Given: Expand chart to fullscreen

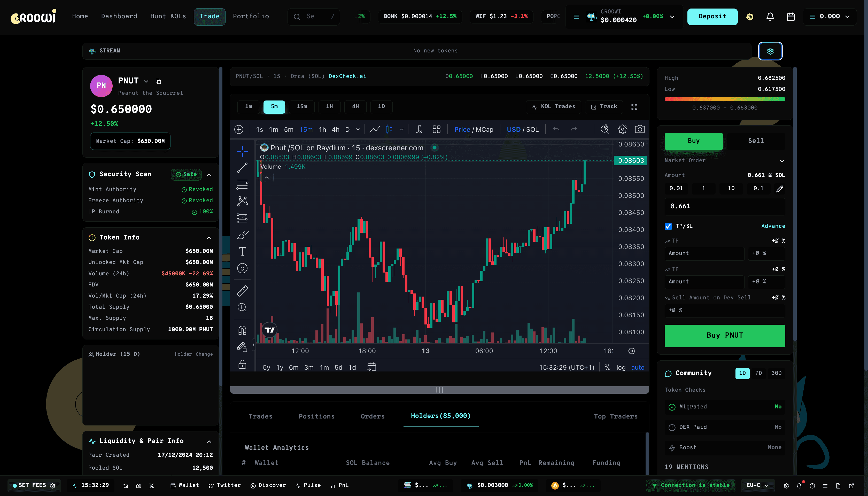Looking at the screenshot, I should pos(634,107).
